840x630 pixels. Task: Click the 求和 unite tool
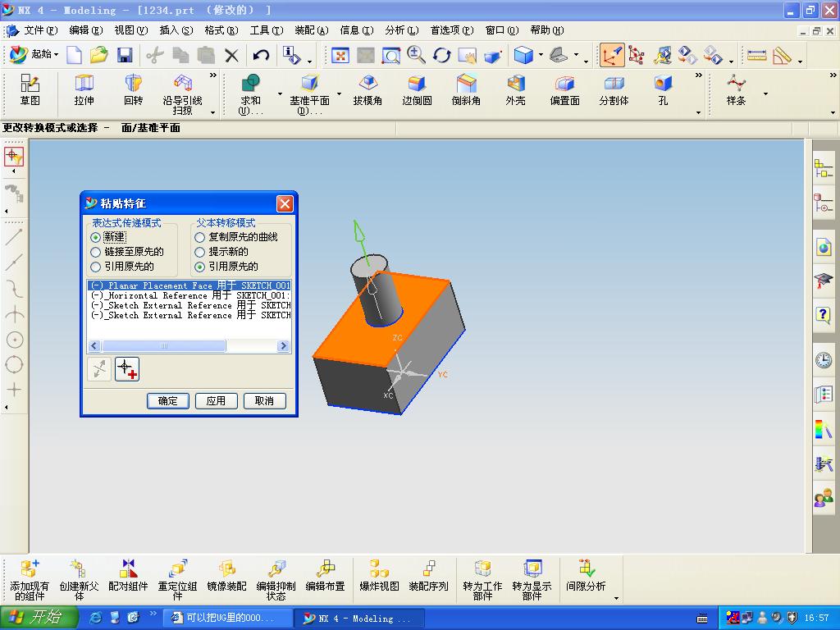pyautogui.click(x=250, y=95)
